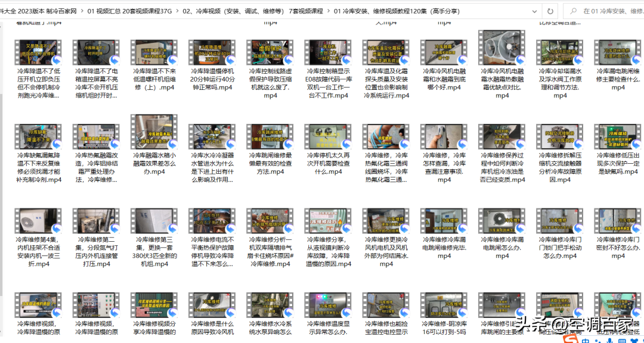The width and height of the screenshot is (644, 343).
Task: Click file name 冷库停机太久再次开机需要检查什么.mp4
Action: [328, 163]
